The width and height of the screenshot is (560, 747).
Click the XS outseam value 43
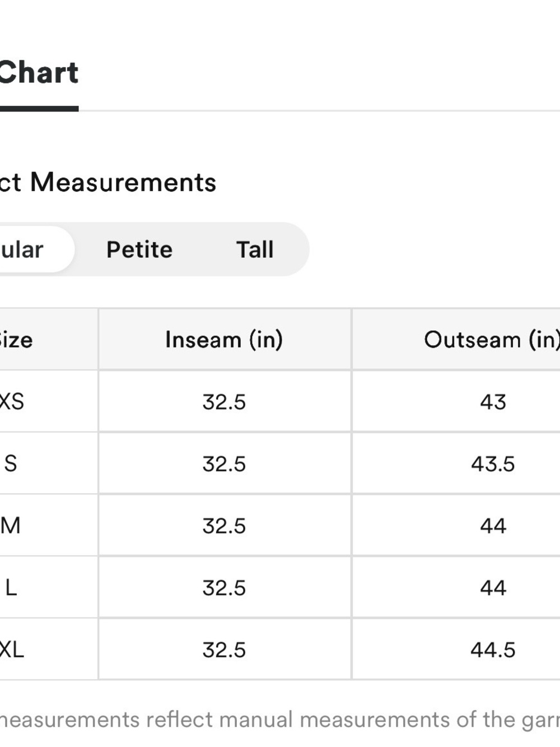[x=493, y=402]
